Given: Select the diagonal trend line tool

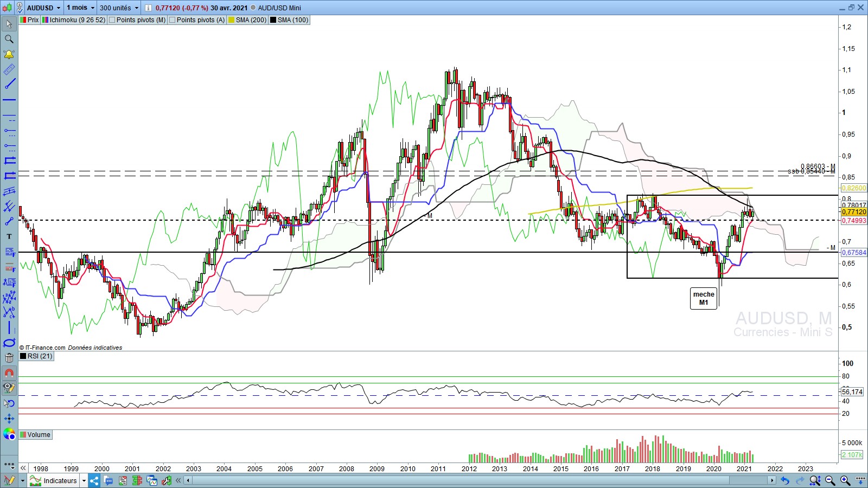Looking at the screenshot, I should [x=9, y=85].
